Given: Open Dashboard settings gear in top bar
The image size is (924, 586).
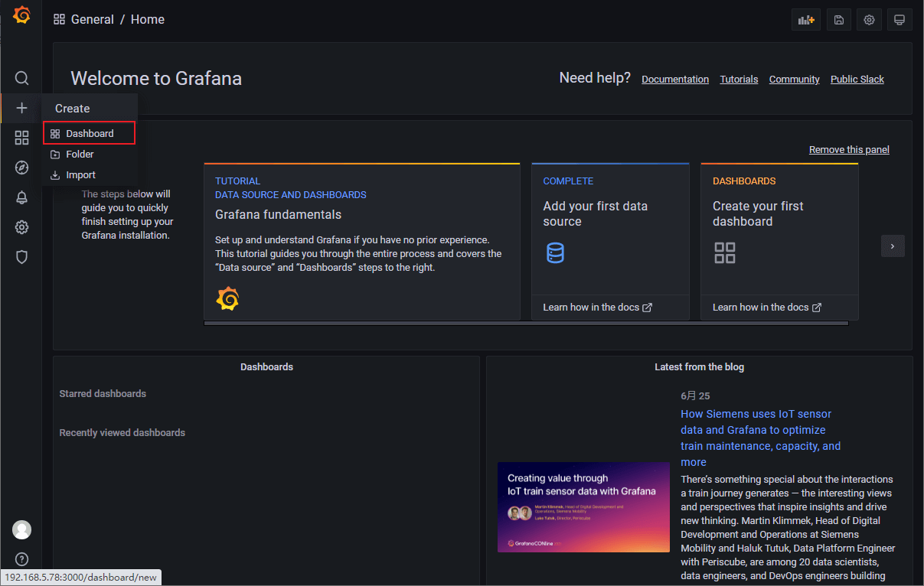Looking at the screenshot, I should [870, 20].
